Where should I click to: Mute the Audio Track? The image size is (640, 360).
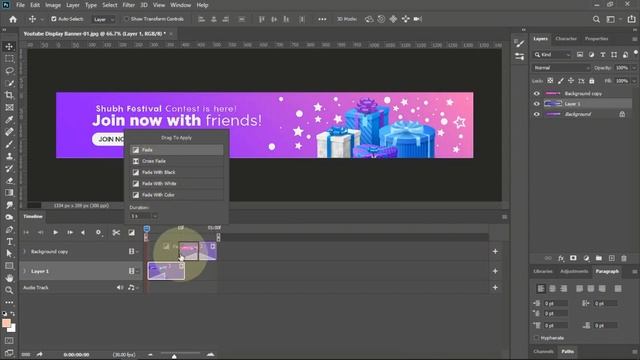tap(119, 287)
